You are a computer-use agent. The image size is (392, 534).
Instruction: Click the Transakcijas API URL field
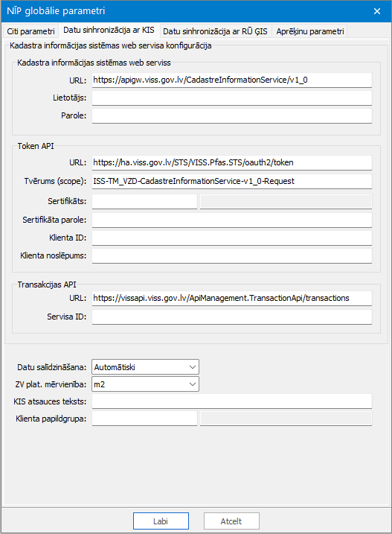(x=232, y=299)
